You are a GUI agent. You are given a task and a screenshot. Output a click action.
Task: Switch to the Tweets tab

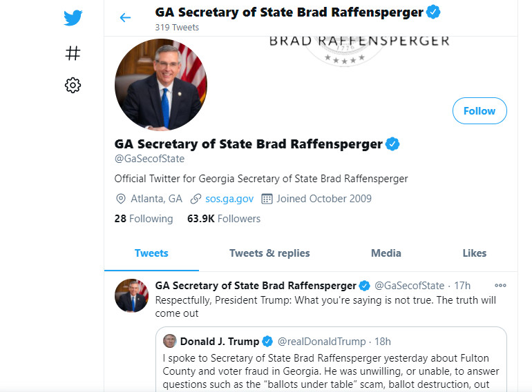click(151, 253)
